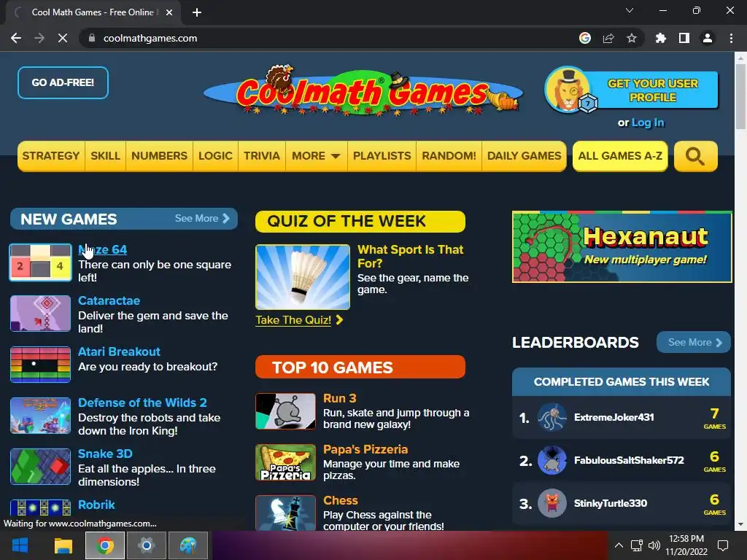
Task: Bookmark this page with star icon
Action: 632,38
